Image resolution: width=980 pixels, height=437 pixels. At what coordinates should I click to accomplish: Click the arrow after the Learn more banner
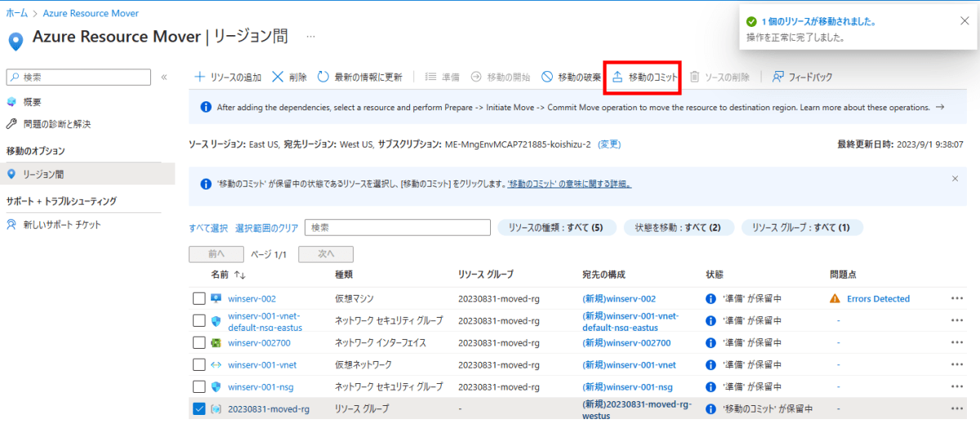[x=940, y=107]
